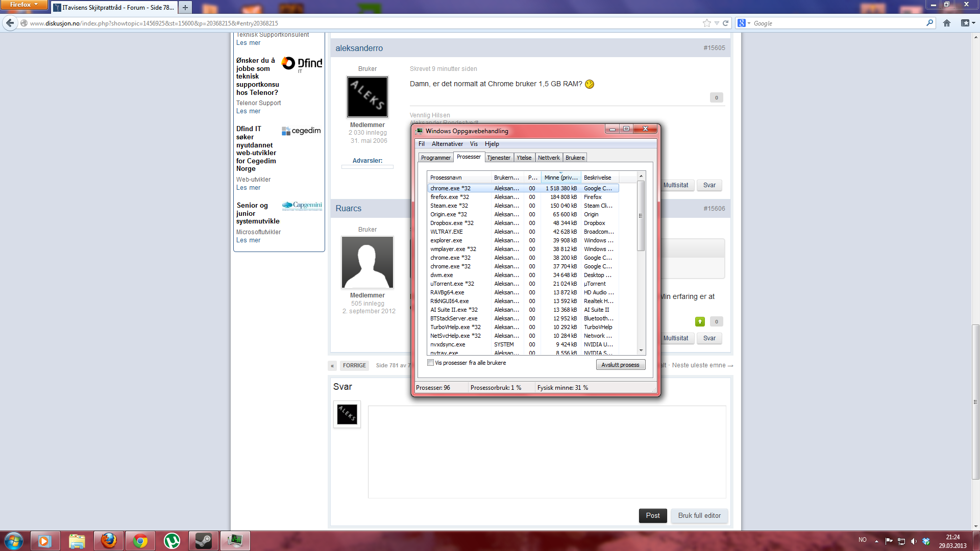Open the Ruarcs username link
Screen dimensions: 980x551
349,208
